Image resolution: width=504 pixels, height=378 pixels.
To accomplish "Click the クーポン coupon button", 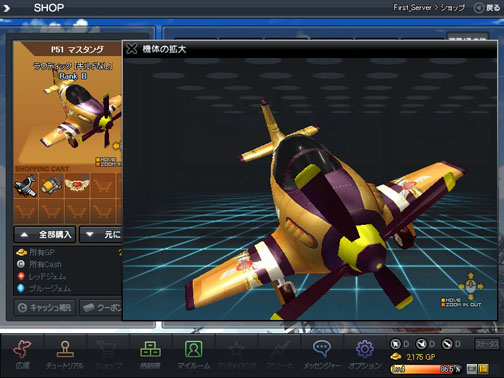I will 101,307.
